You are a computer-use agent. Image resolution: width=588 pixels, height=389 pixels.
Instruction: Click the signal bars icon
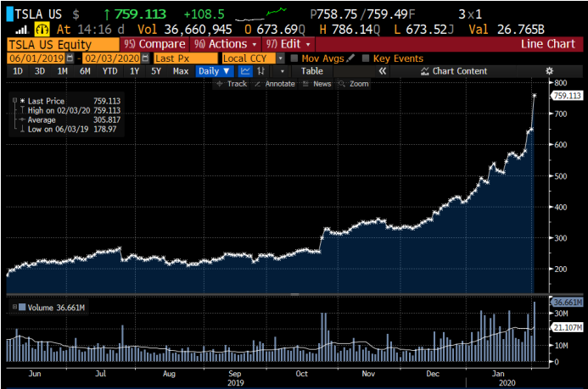tap(21, 30)
